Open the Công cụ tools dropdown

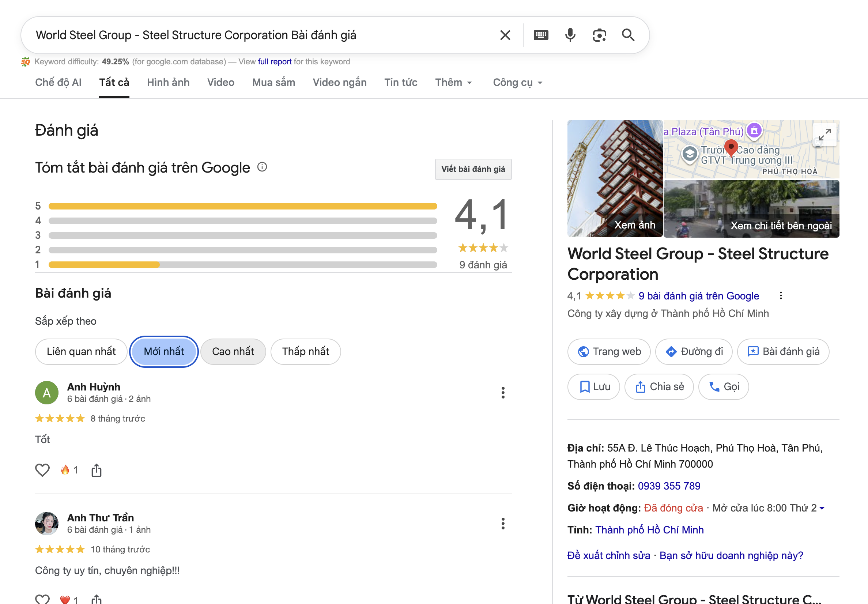(517, 82)
